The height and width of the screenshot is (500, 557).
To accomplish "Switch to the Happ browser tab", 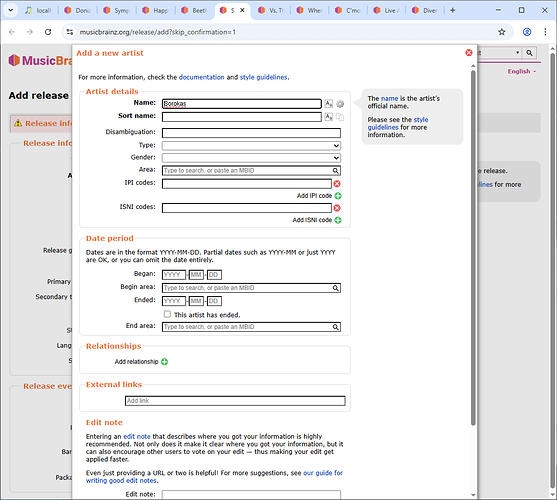I will pos(156,11).
